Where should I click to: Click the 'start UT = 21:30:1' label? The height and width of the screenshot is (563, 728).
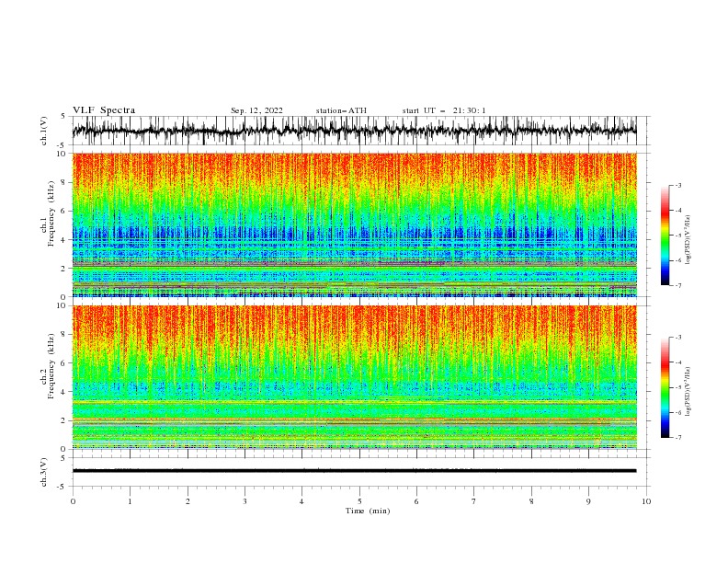click(x=444, y=110)
